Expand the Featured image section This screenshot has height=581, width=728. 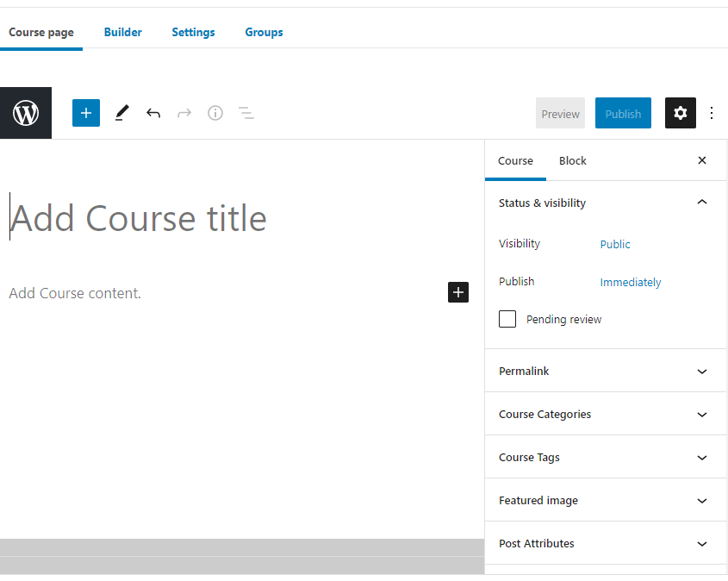605,500
